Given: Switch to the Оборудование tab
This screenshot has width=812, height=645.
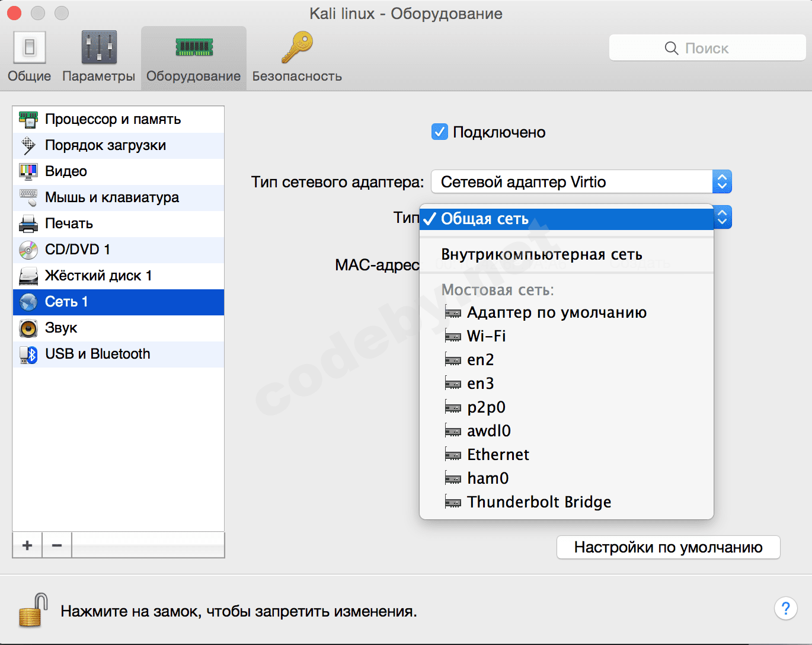Looking at the screenshot, I should [193, 58].
